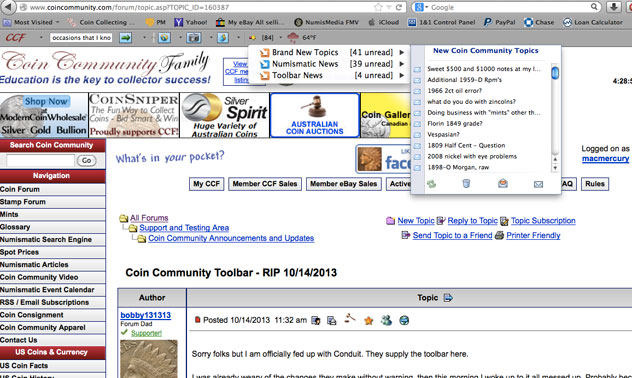Screen dimensions: 632x378
Task: Open the New Topic link
Action: click(416, 221)
